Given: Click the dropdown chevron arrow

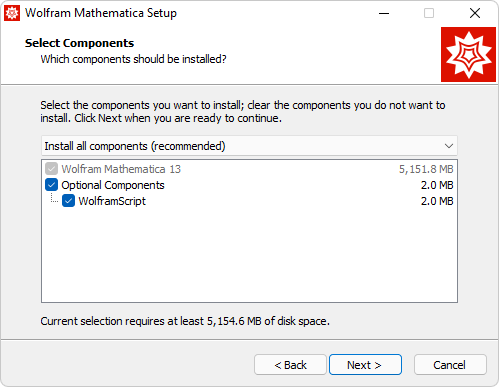Looking at the screenshot, I should [x=449, y=146].
